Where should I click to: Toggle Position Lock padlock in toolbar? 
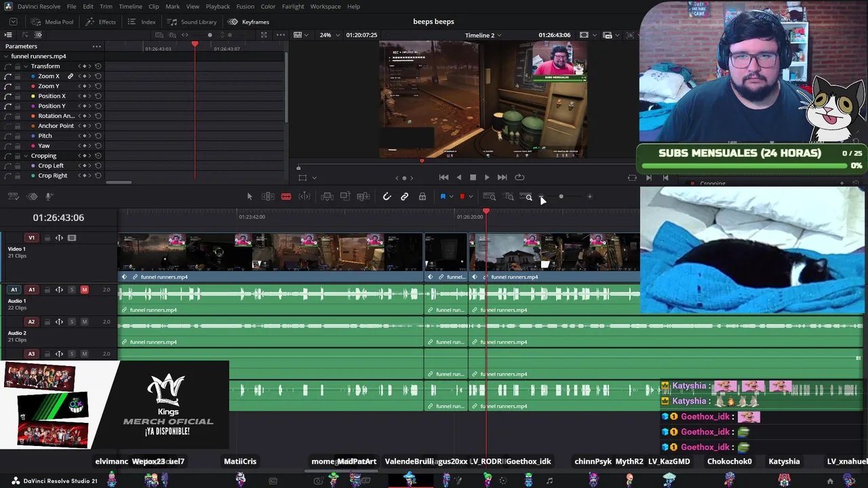(422, 197)
